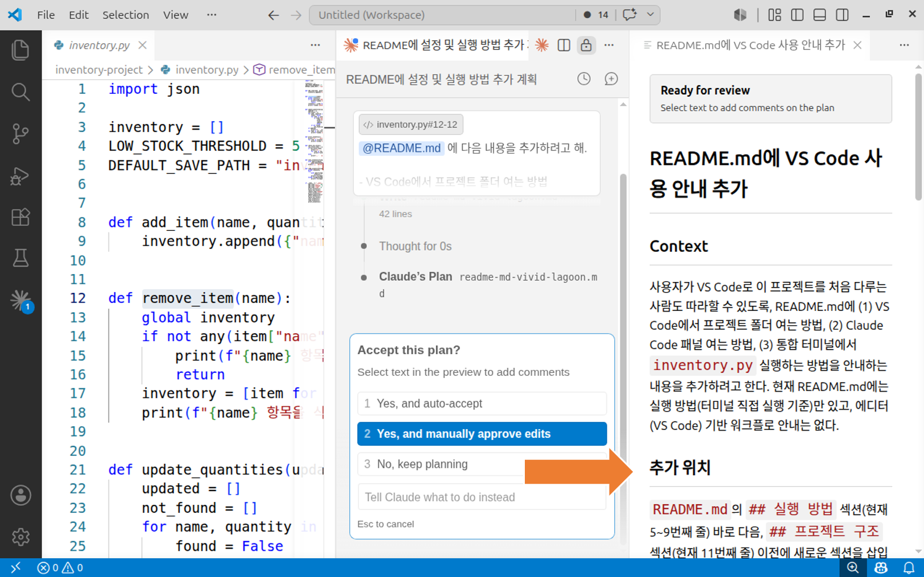Expand the chat dropdown arrow in title bar
The image size is (924, 577).
pyautogui.click(x=650, y=15)
